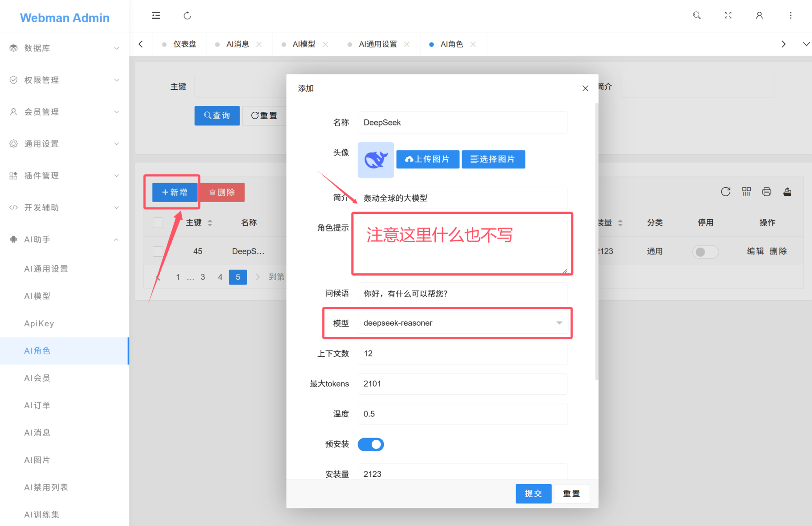
Task: Click the 提交 submit button
Action: 533,494
